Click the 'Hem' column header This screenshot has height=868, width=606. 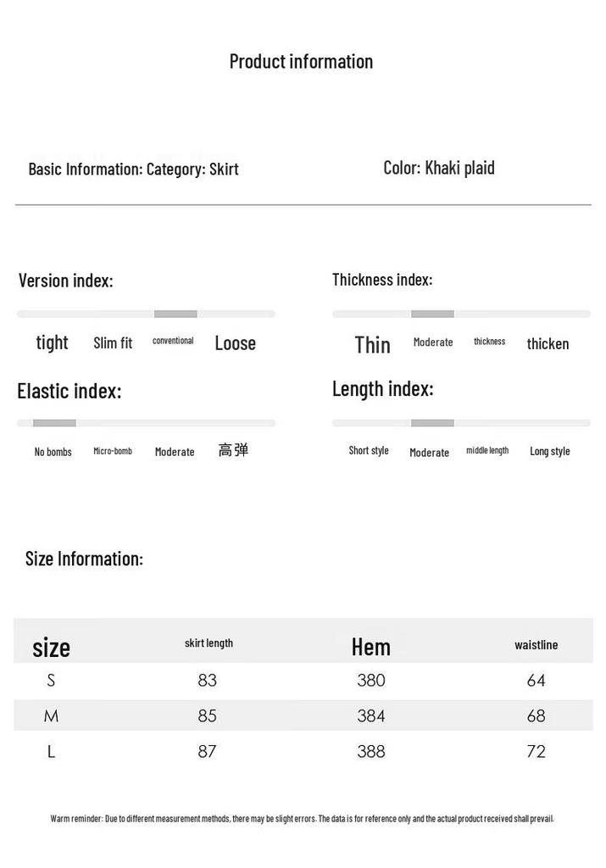tap(370, 647)
